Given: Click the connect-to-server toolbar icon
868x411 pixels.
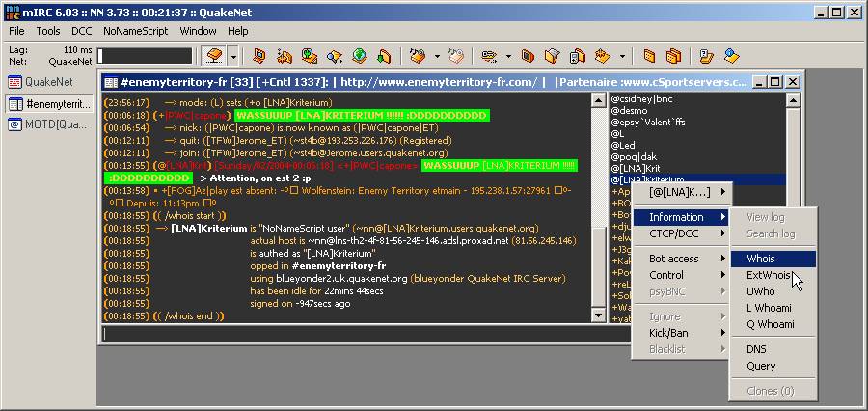Looking at the screenshot, I should click(214, 56).
